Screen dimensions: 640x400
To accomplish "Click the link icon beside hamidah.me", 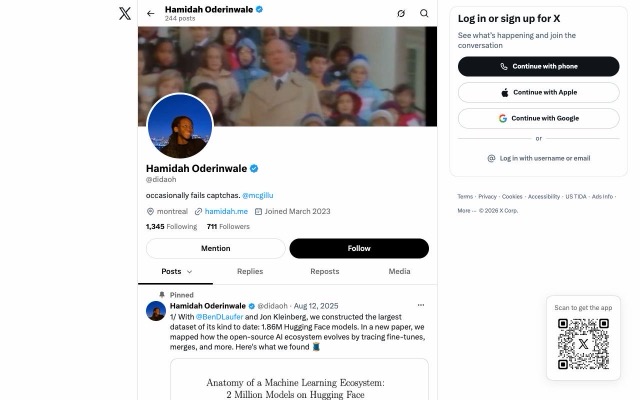I will [x=198, y=211].
